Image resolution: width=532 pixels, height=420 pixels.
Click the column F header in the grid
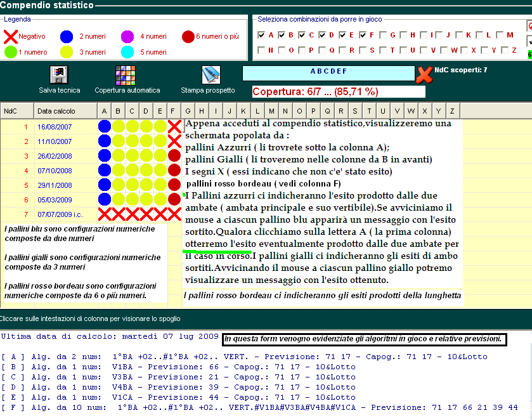point(174,110)
